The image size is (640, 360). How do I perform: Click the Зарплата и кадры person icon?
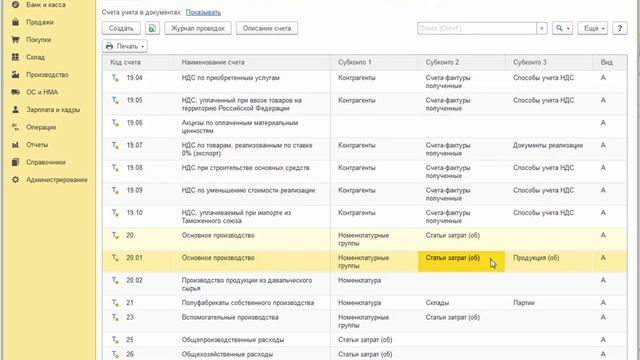click(16, 110)
